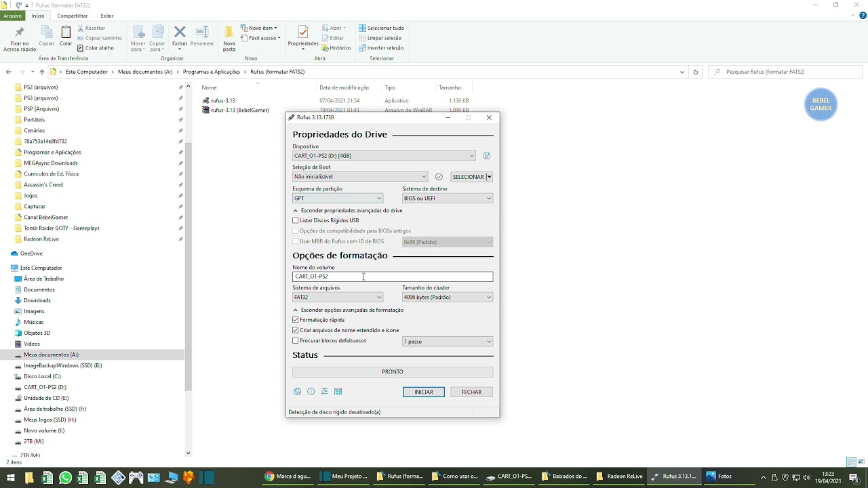This screenshot has width=868, height=488.
Task: Select Tomb Raider GOTY - Gameplays folder
Action: (61, 228)
